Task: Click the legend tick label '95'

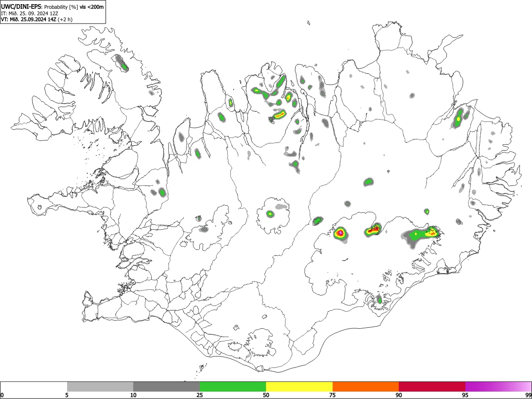Action: point(465,395)
